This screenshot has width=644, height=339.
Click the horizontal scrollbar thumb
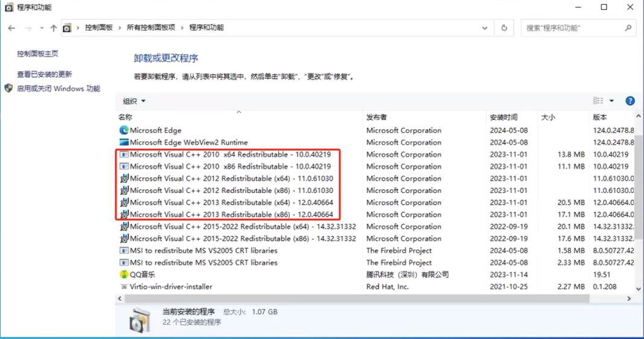coord(357,299)
